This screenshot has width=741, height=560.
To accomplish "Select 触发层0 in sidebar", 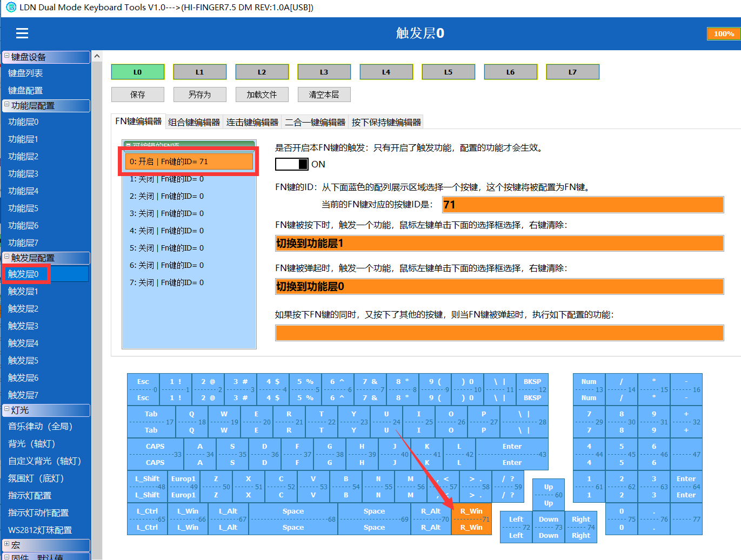I will 46,274.
